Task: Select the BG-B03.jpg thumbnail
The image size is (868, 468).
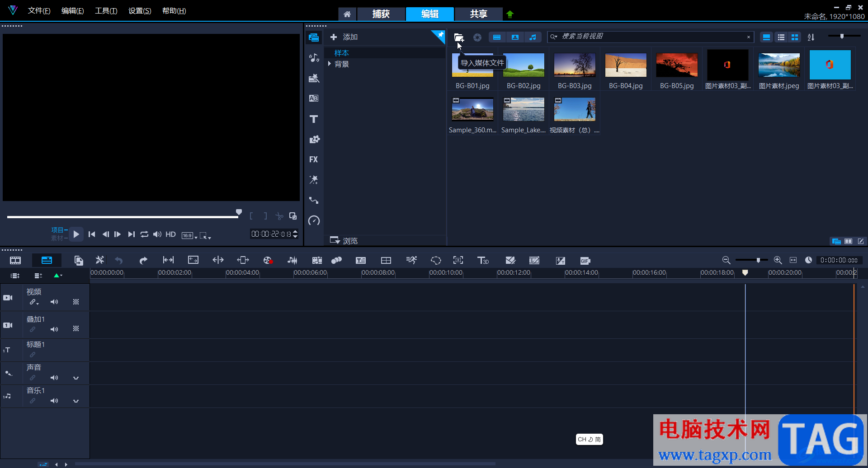Action: 575,65
